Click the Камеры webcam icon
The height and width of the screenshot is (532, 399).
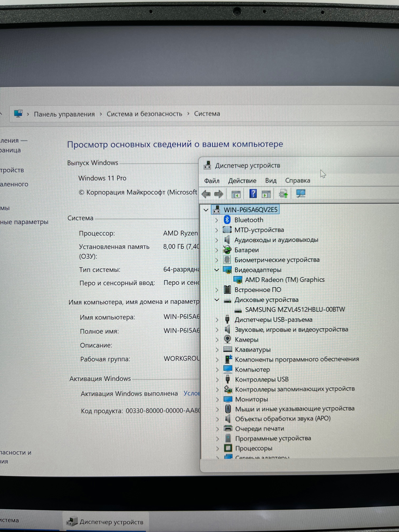(227, 339)
